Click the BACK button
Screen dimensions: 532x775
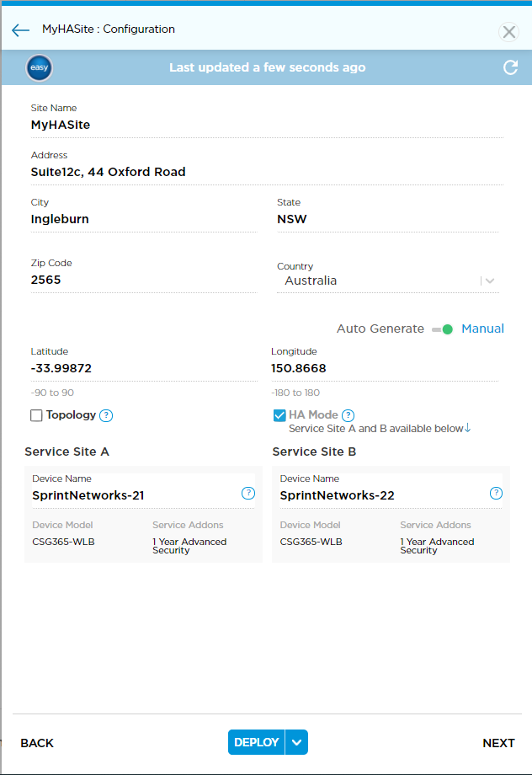[37, 743]
